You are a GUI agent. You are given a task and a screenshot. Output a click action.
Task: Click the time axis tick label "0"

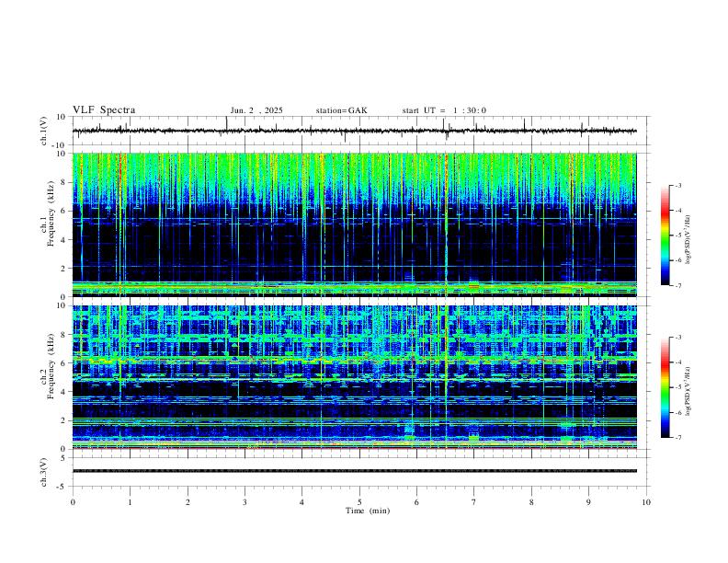73,502
